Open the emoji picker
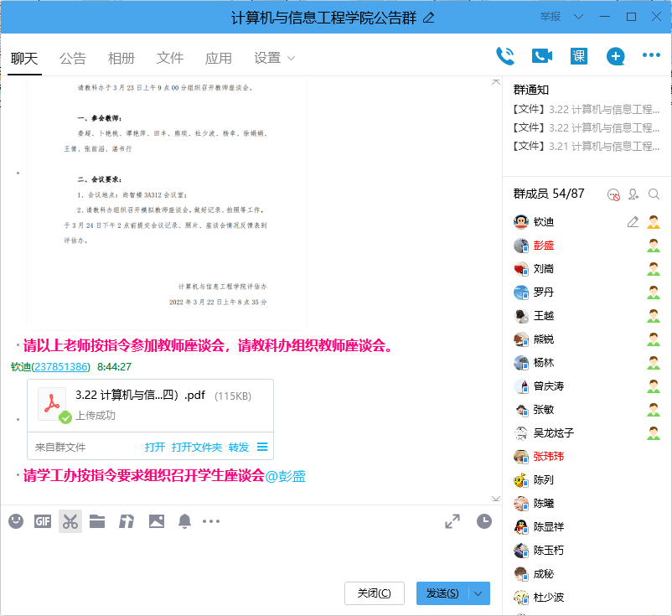The image size is (672, 616). tap(15, 521)
